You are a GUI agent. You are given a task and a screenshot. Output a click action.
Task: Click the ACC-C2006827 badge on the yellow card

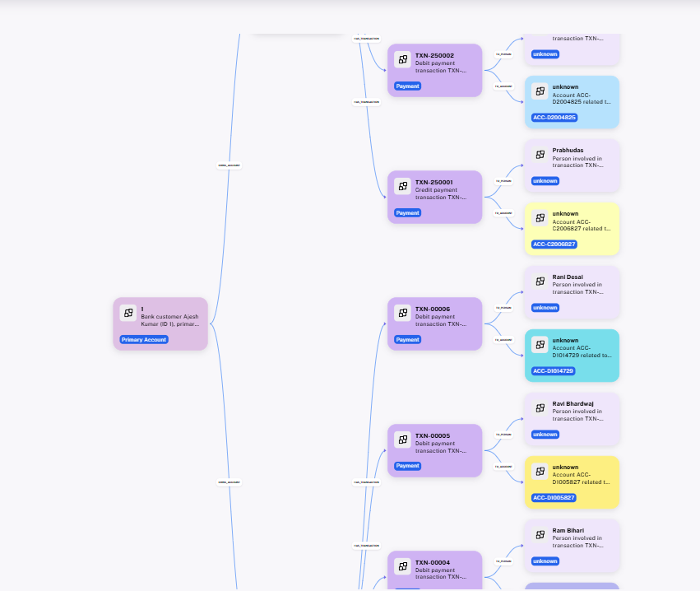tap(554, 244)
